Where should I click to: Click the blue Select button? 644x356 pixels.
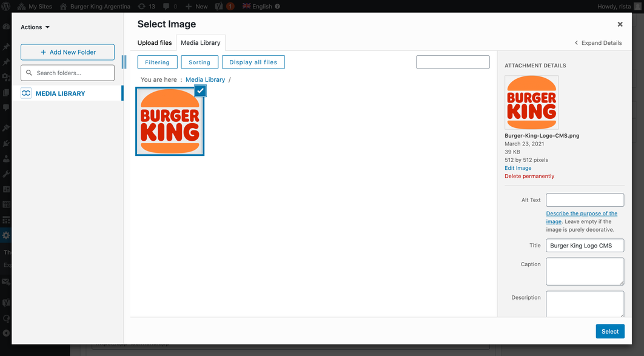(x=610, y=331)
